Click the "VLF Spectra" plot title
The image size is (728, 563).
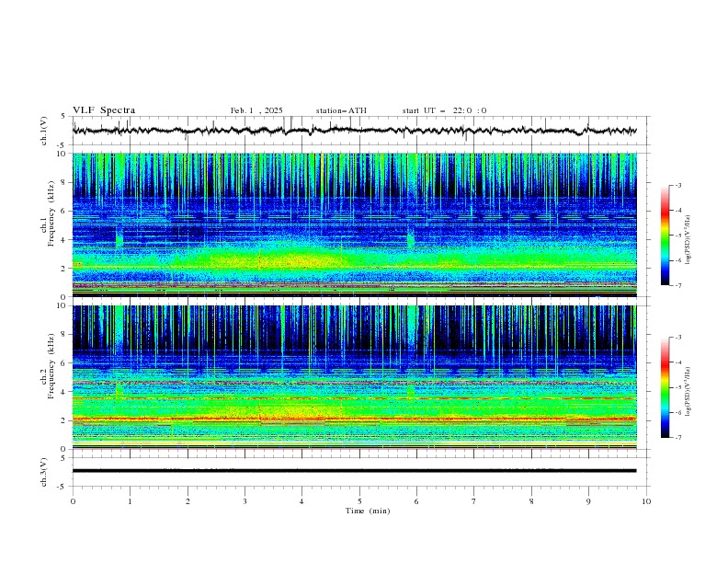pyautogui.click(x=104, y=110)
